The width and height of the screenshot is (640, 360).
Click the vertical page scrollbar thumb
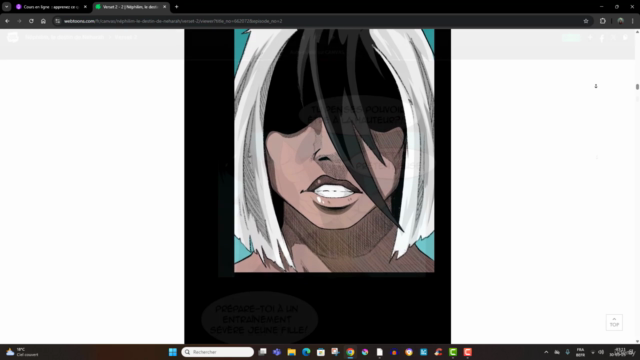637,87
